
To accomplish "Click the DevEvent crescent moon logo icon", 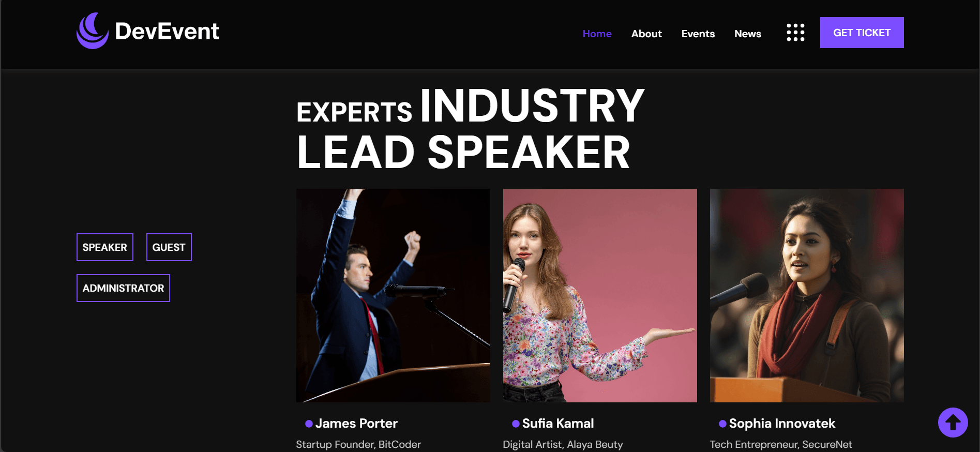I will [x=93, y=31].
